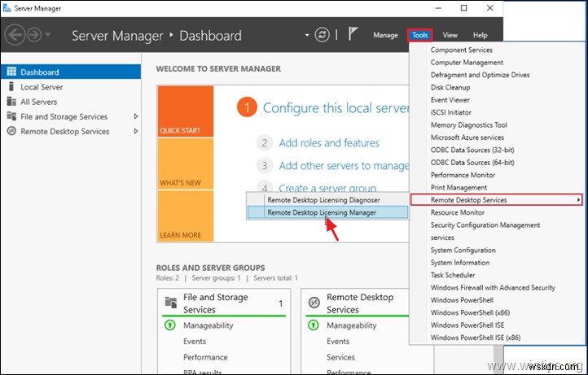Click File and Storage Manageability status icon
The image size is (588, 375).
170,325
